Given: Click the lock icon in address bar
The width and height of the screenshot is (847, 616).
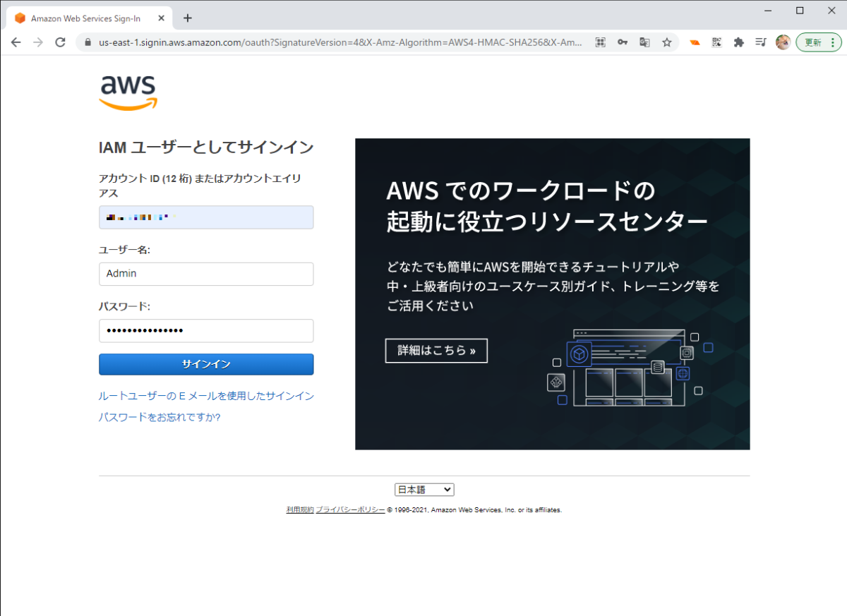Looking at the screenshot, I should pyautogui.click(x=88, y=42).
